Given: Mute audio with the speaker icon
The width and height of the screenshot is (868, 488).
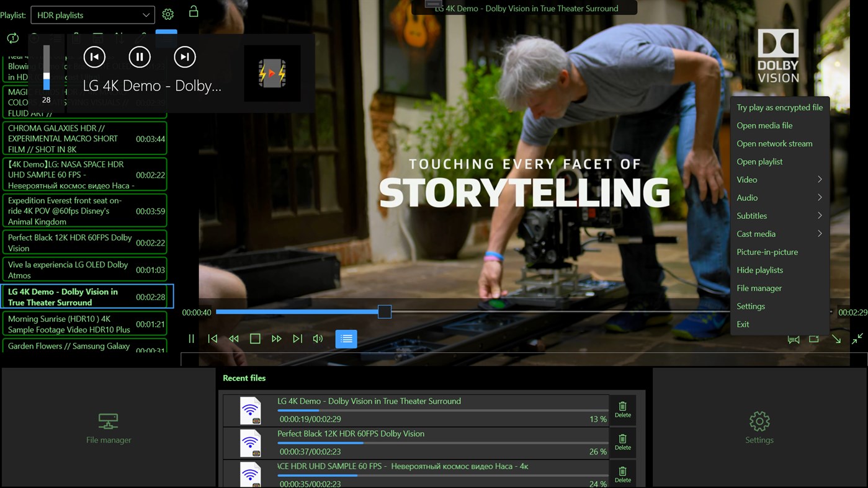Looking at the screenshot, I should 318,339.
